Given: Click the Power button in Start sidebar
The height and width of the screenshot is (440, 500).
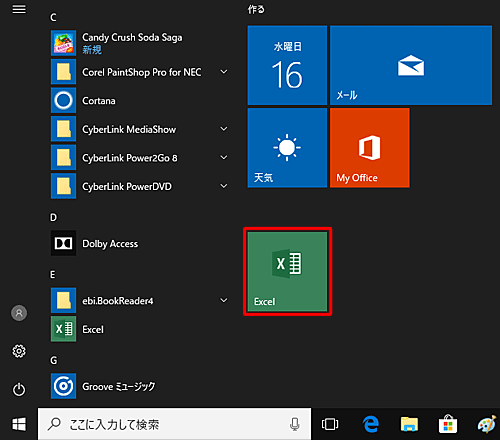Looking at the screenshot, I should 19,389.
